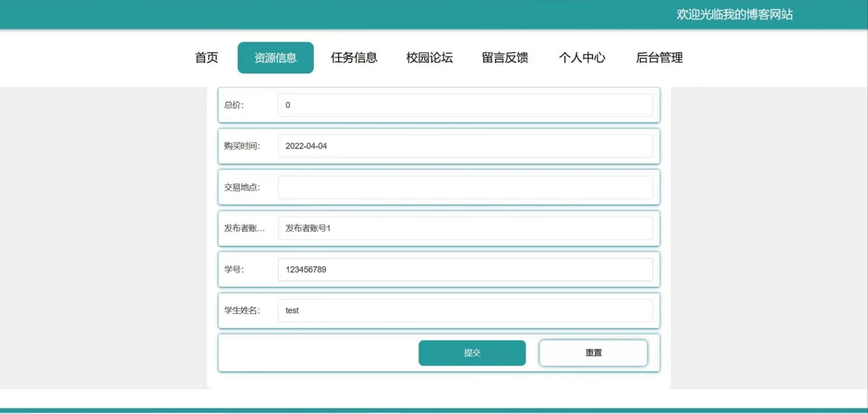Image resolution: width=868 pixels, height=414 pixels.
Task: Click the 购买时间 date field
Action: 466,146
